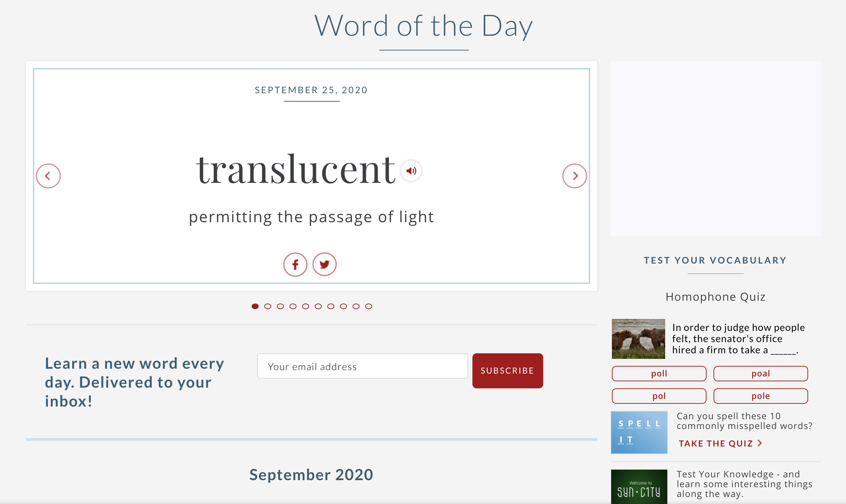Choose the 'pole' quiz answer
Image resolution: width=846 pixels, height=504 pixels.
760,396
